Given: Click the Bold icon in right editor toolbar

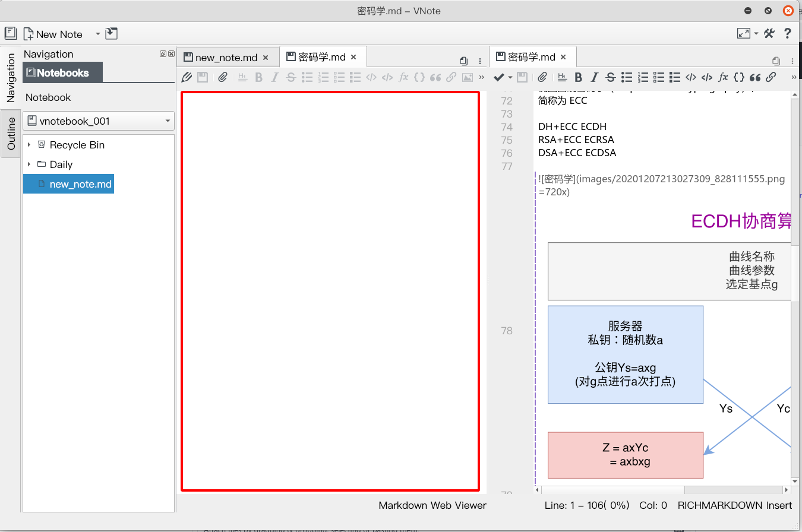Looking at the screenshot, I should 578,77.
